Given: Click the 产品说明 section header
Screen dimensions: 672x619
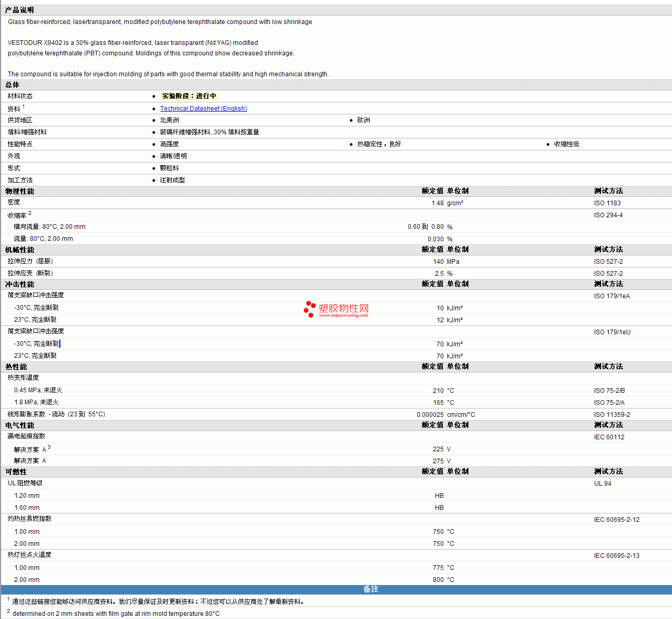Looking at the screenshot, I should [x=19, y=10].
